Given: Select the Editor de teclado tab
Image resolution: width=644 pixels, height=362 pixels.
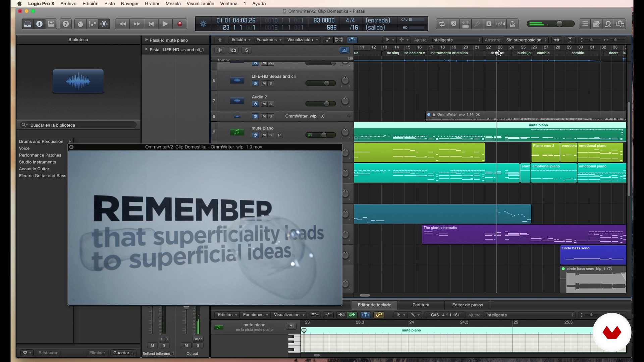Looking at the screenshot, I should coord(374,305).
